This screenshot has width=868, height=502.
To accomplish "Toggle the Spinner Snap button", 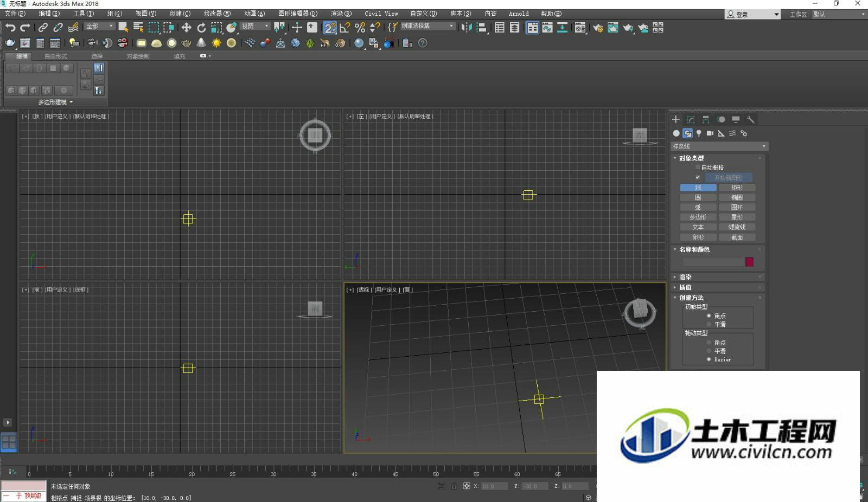I will click(375, 28).
